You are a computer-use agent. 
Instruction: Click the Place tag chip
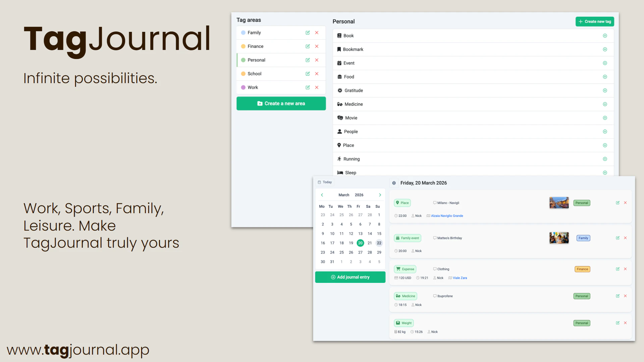pos(402,203)
